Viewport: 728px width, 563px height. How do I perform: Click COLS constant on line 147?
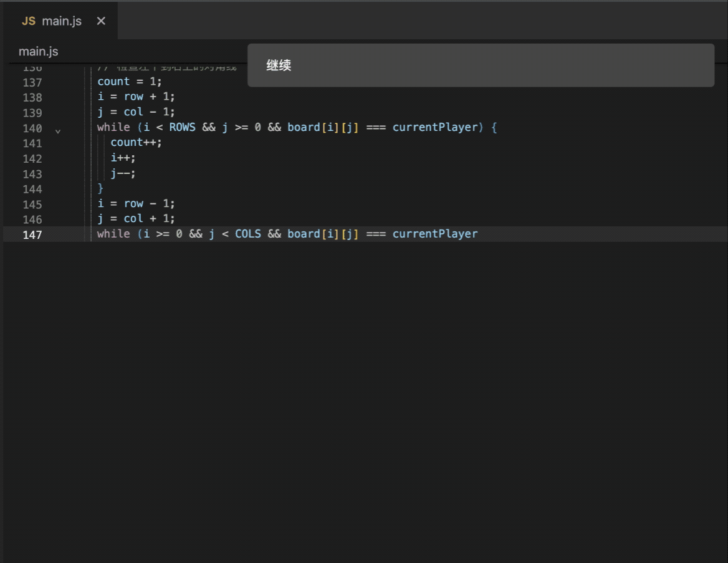(x=248, y=234)
